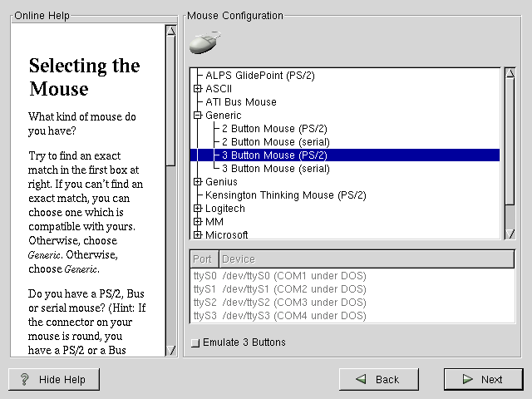This screenshot has width=532, height=399.
Task: Select 2 Button Mouse (PS/2)
Action: [274, 129]
